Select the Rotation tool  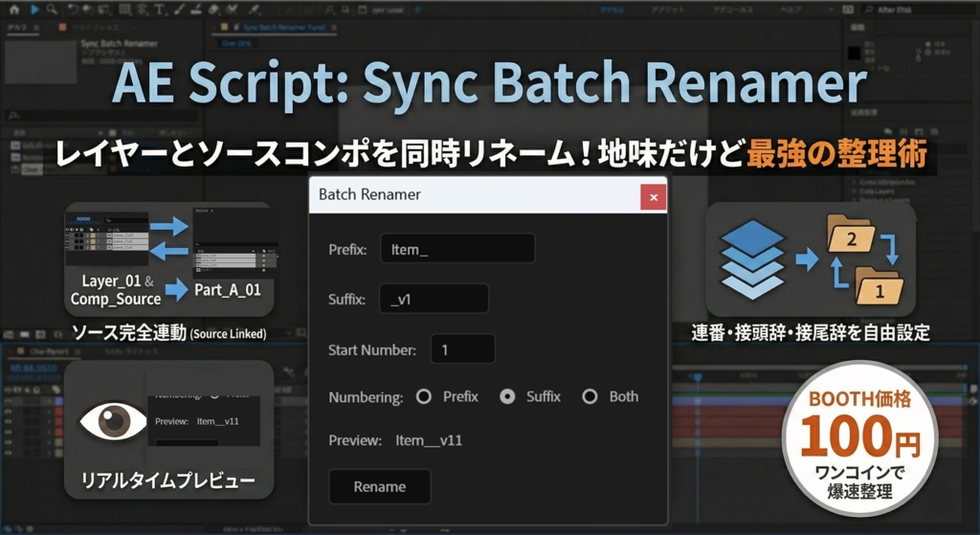(73, 10)
